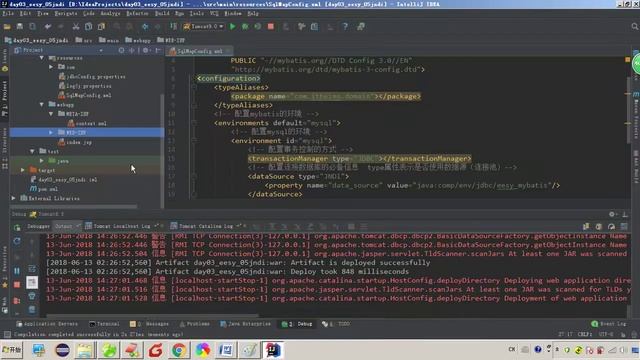Click the search magnifier at the top right
Viewport: 640px width, 360px height.
tap(635, 27)
